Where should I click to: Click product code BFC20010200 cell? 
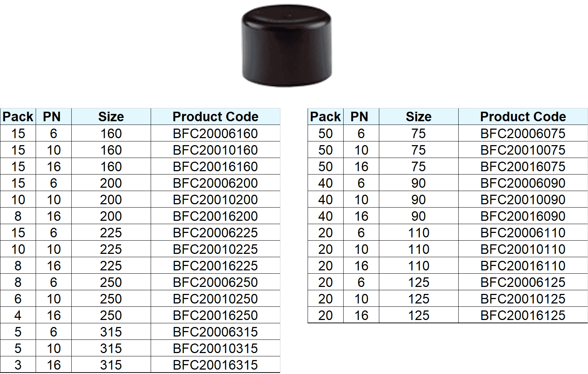pos(215,200)
